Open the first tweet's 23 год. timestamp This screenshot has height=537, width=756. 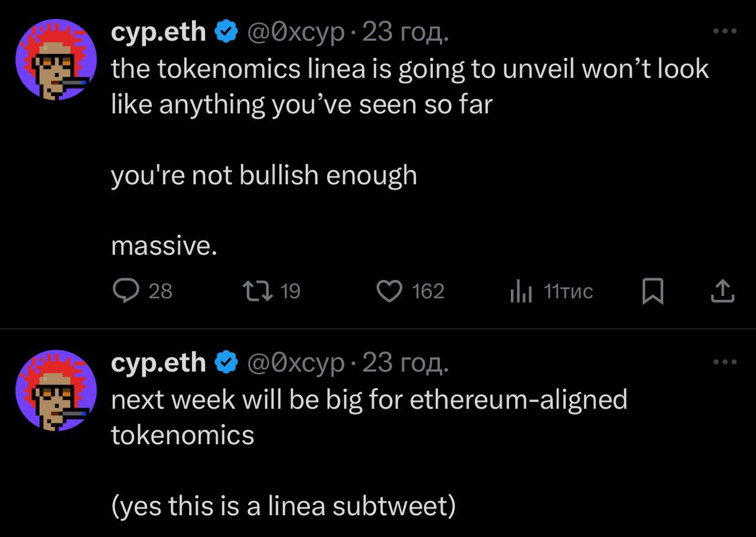[x=405, y=33]
